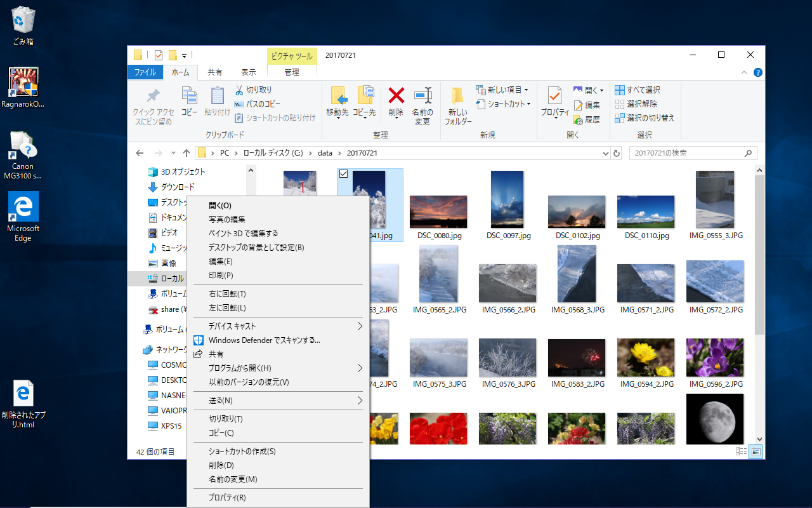Click the Properties icon in the quick access toolbar
This screenshot has width=812, height=508.
tap(159, 55)
